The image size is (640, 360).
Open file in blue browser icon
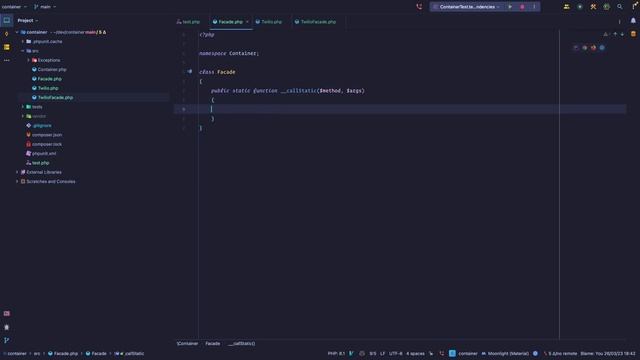coord(602,48)
